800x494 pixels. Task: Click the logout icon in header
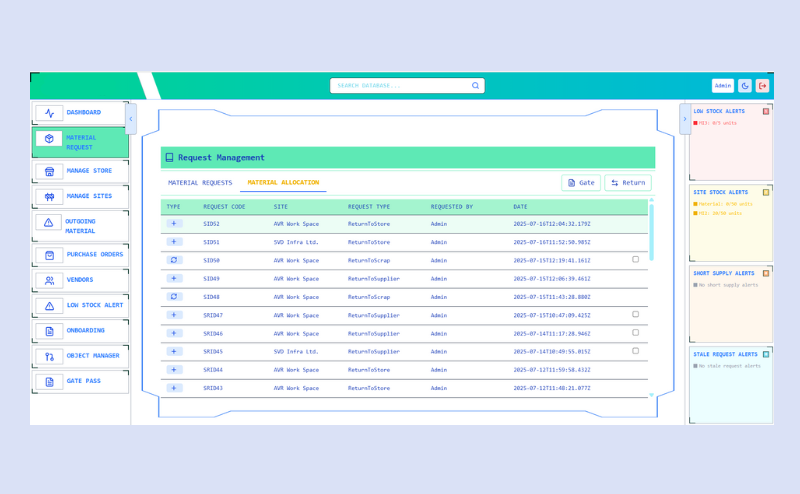(x=763, y=86)
